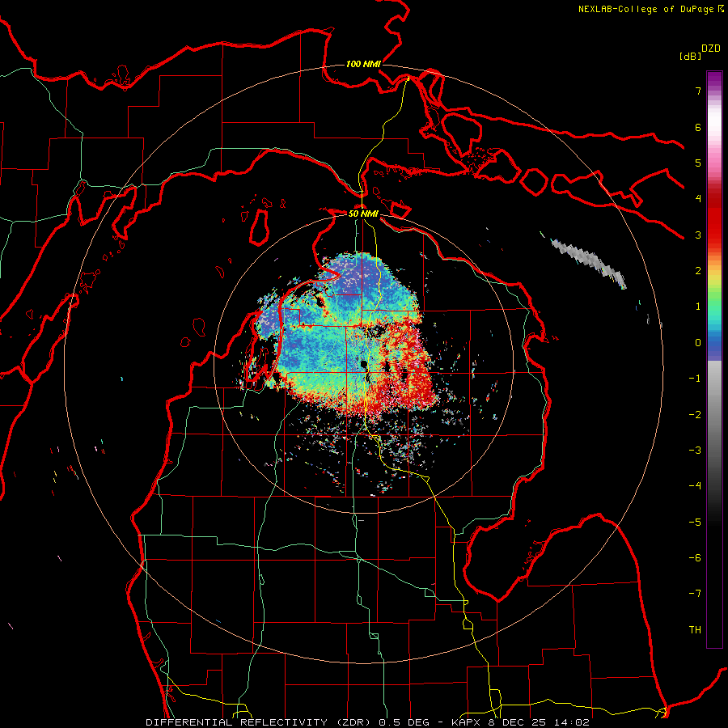
Task: Click the TH threshold label on the scale
Action: pyautogui.click(x=695, y=630)
